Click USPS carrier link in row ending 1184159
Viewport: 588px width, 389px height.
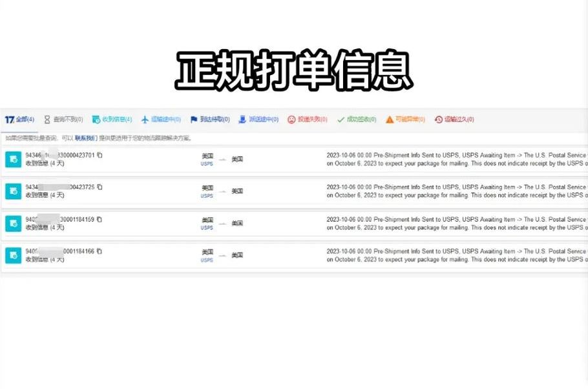(207, 227)
